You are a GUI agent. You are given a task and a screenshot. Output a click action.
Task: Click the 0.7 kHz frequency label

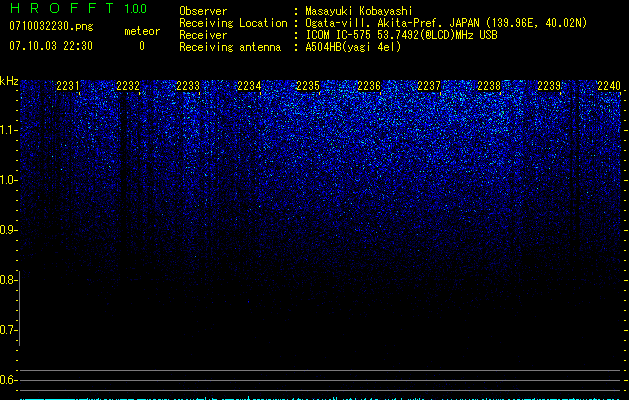coord(8,330)
